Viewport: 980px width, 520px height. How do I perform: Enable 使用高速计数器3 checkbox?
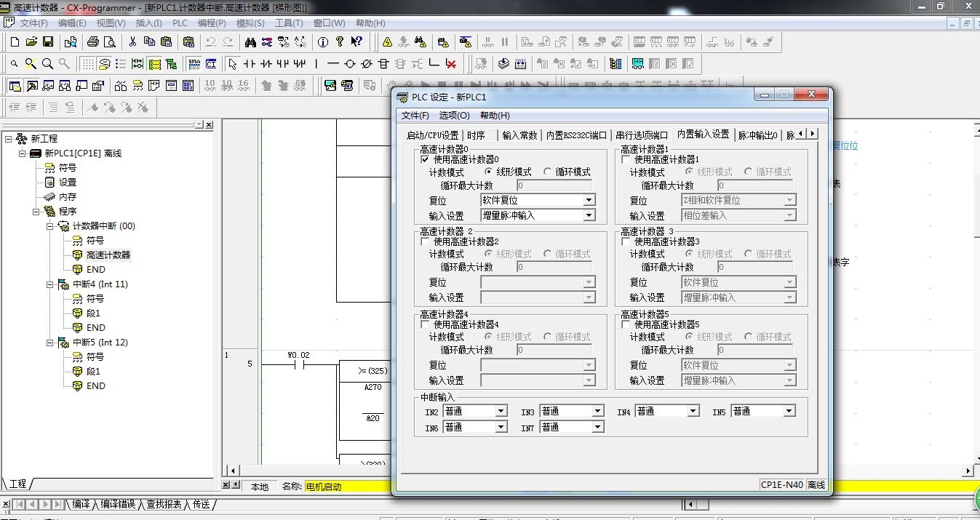[626, 241]
